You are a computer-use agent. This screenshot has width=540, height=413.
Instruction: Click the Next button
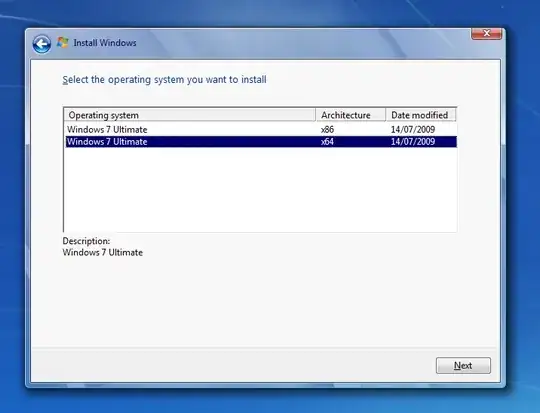click(463, 365)
